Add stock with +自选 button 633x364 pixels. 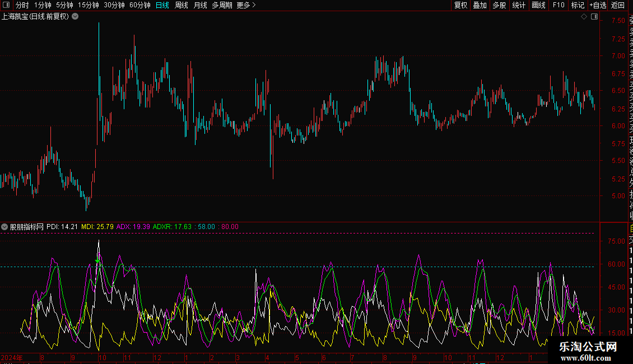click(598, 5)
